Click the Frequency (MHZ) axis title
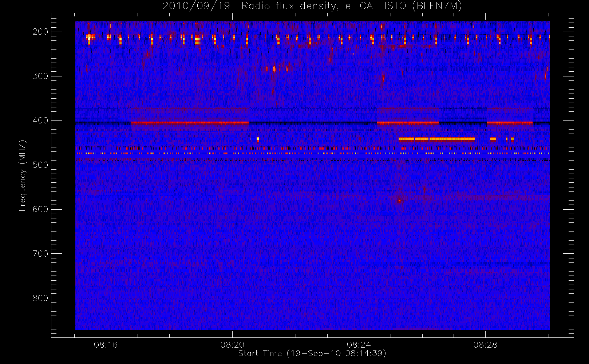 (23, 175)
